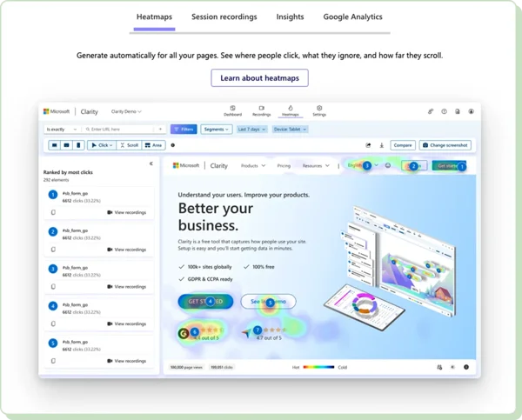The width and height of the screenshot is (522, 420).
Task: Click the '199,051 clicks' label
Action: click(221, 367)
